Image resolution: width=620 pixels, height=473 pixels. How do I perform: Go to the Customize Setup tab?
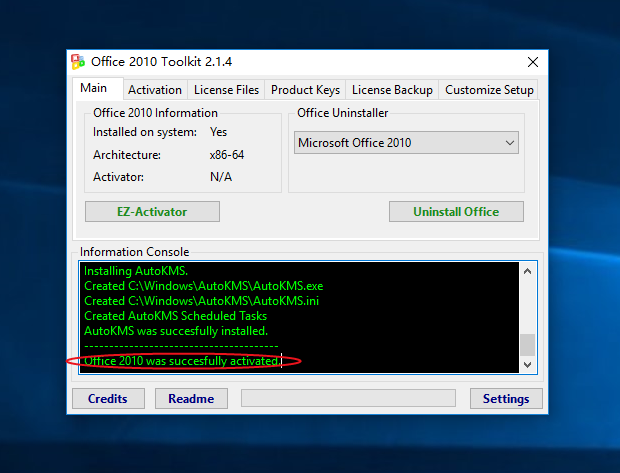[x=489, y=90]
